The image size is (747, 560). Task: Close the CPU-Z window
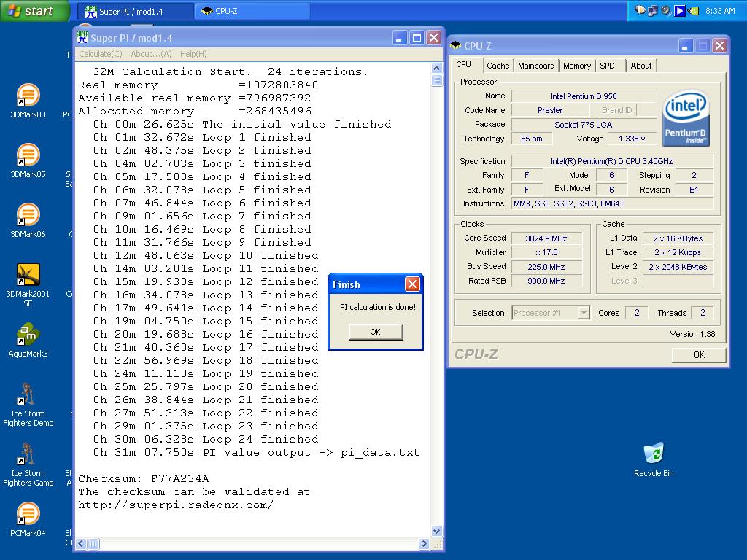[x=719, y=46]
